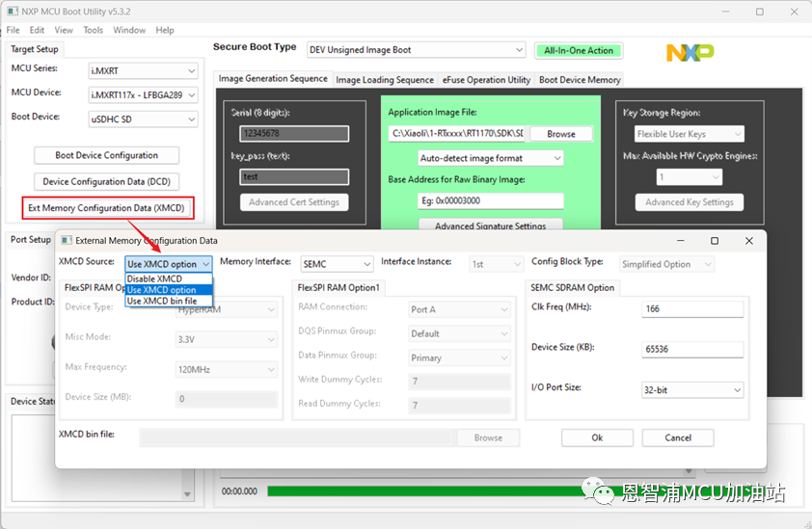Switch to Image Generation Sequence tab

273,79
